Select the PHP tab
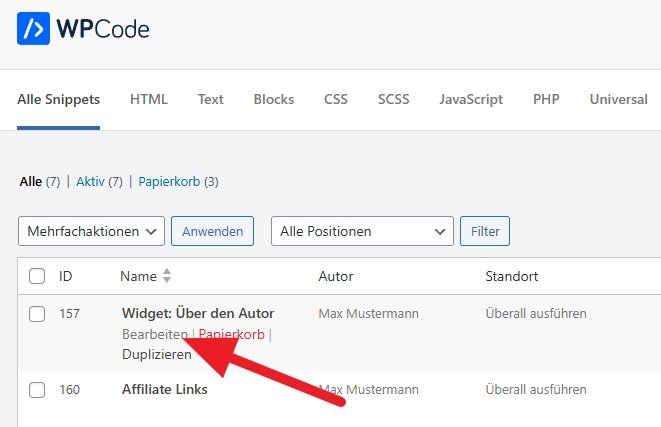Screen dimensions: 661x427 546,99
